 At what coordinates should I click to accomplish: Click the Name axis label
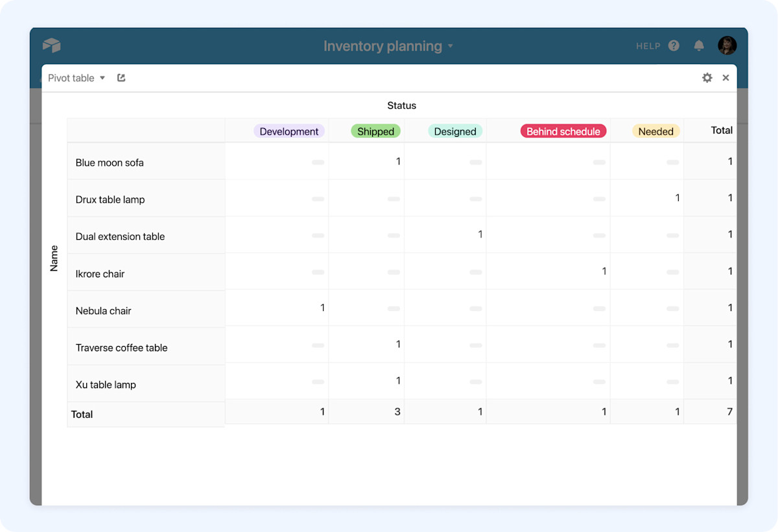point(54,259)
